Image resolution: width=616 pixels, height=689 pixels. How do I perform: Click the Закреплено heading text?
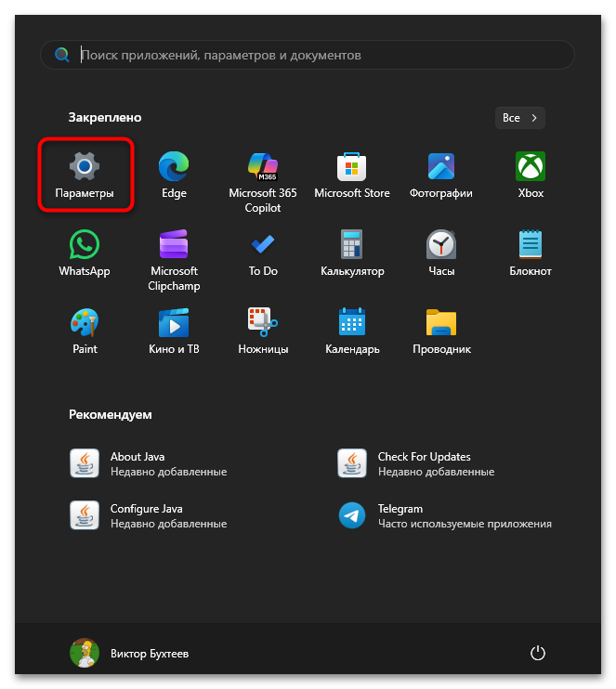(x=105, y=117)
